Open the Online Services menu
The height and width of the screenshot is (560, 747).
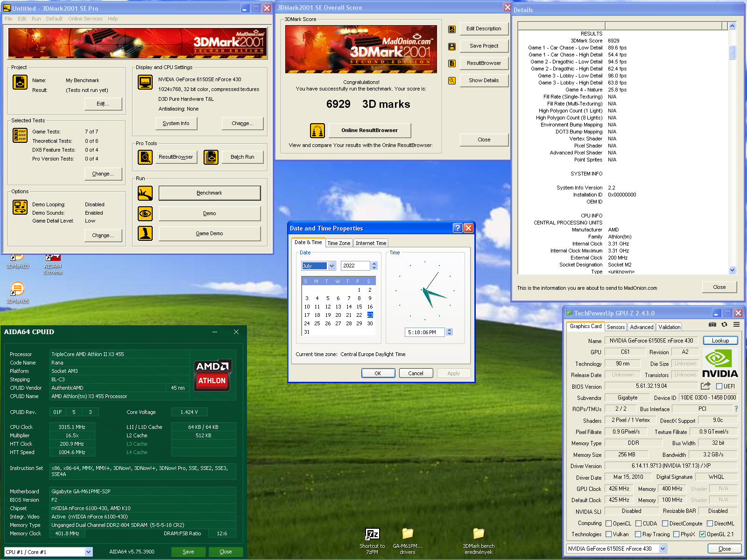tap(85, 19)
